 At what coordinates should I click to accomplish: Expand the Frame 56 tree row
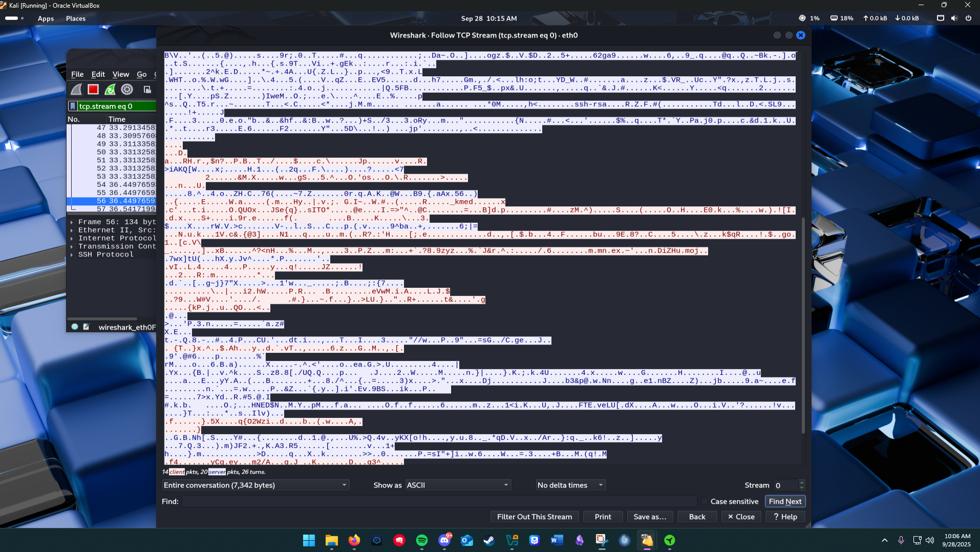[72, 222]
